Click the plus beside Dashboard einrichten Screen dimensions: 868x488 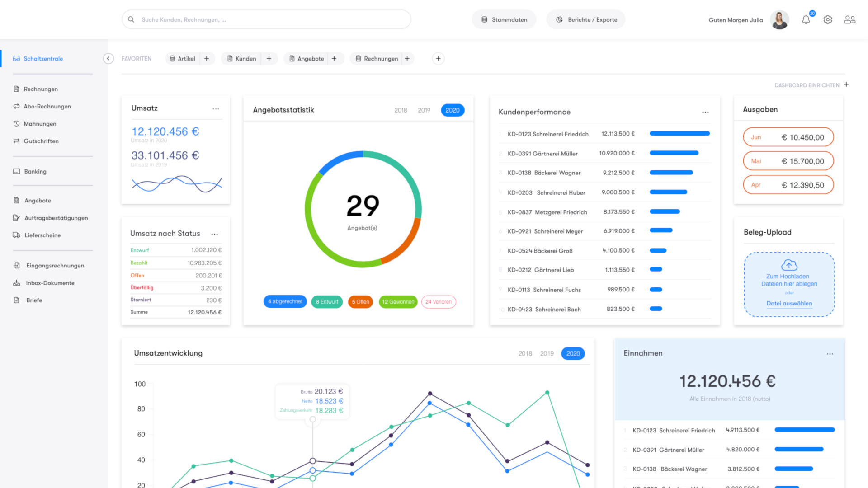point(846,84)
